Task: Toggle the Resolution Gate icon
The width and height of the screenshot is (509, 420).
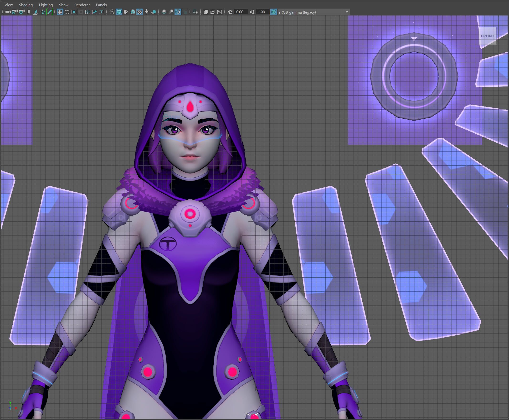Action: (74, 12)
